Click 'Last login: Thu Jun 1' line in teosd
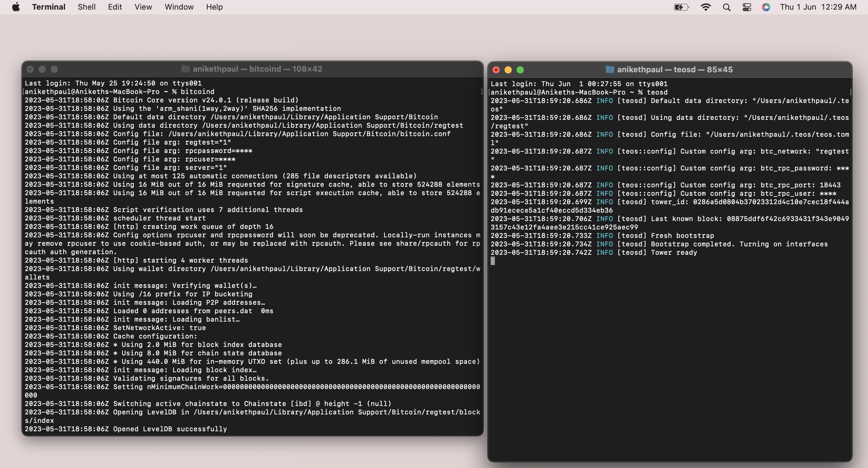Viewport: 868px width, 468px height. tap(579, 84)
